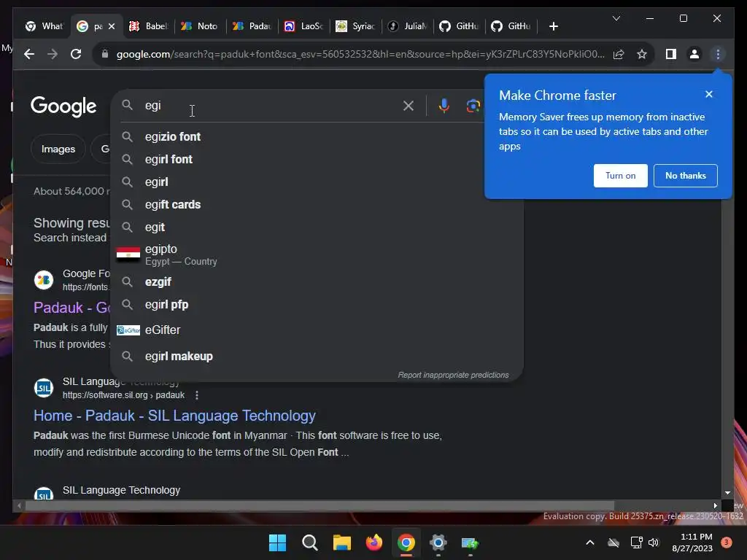Bookmark this tab with the star icon

tap(642, 54)
